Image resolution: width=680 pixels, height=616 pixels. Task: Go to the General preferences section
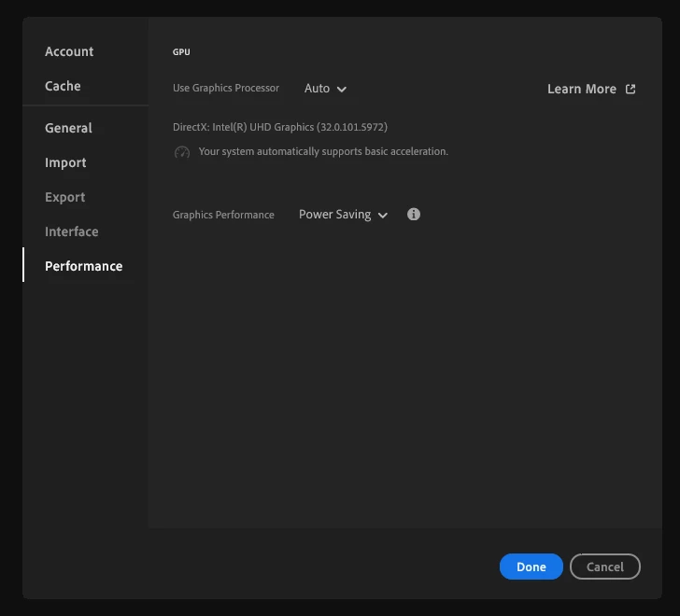pyautogui.click(x=68, y=128)
